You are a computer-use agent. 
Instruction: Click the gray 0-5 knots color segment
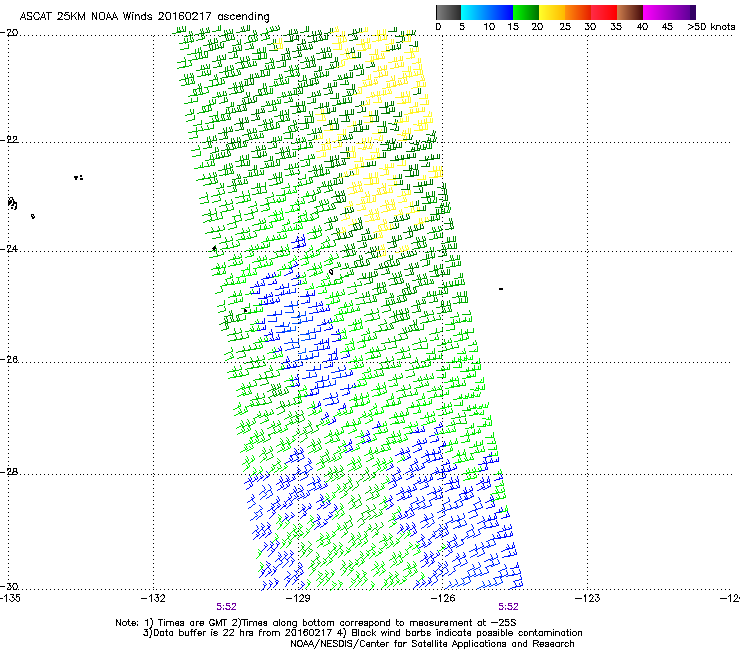click(x=448, y=12)
